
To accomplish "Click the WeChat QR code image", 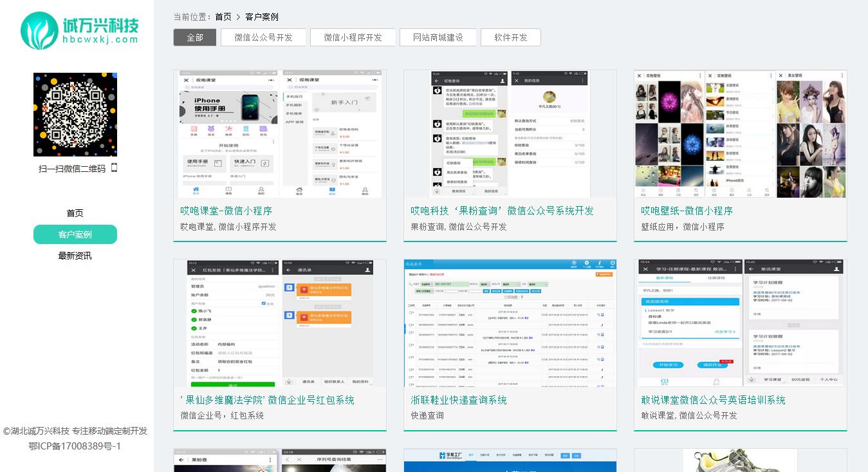I will coord(75,115).
